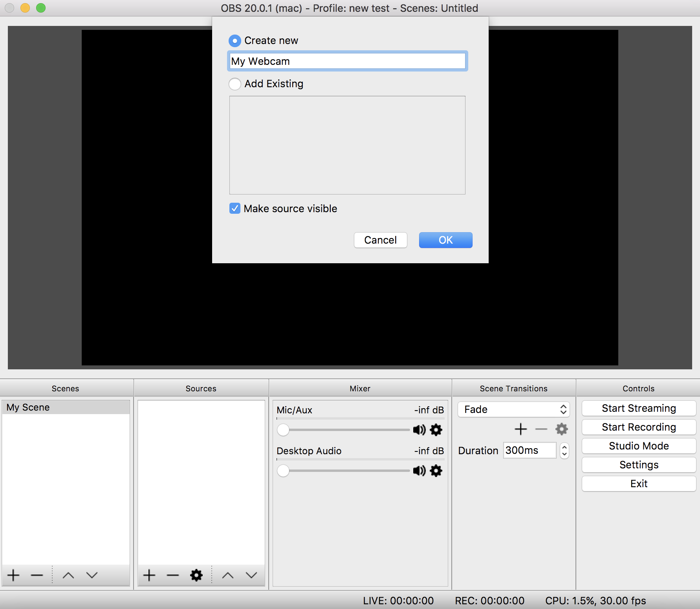The width and height of the screenshot is (700, 609).
Task: Select My Scene in Scenes list
Action: 66,407
